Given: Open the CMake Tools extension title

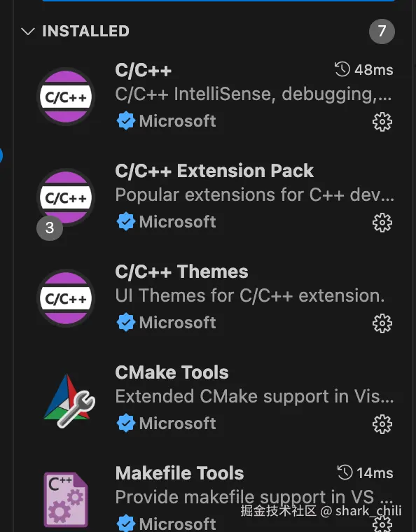Looking at the screenshot, I should coord(172,372).
